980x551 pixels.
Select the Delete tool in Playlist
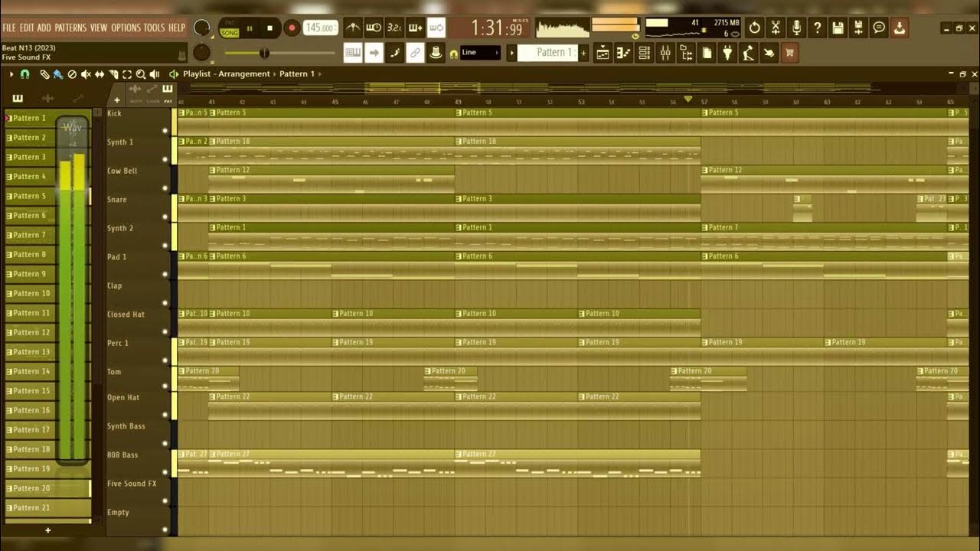pyautogui.click(x=72, y=74)
